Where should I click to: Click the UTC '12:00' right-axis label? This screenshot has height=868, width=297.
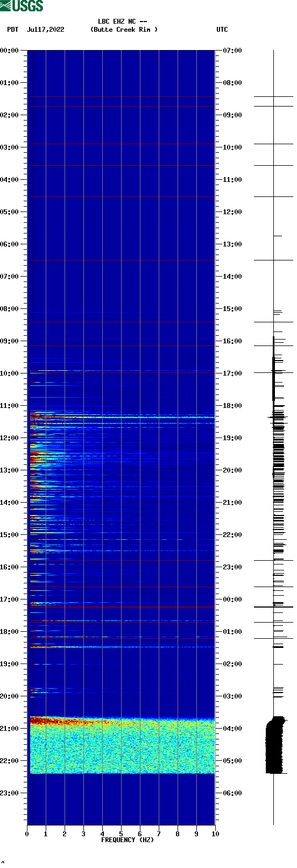tap(232, 212)
